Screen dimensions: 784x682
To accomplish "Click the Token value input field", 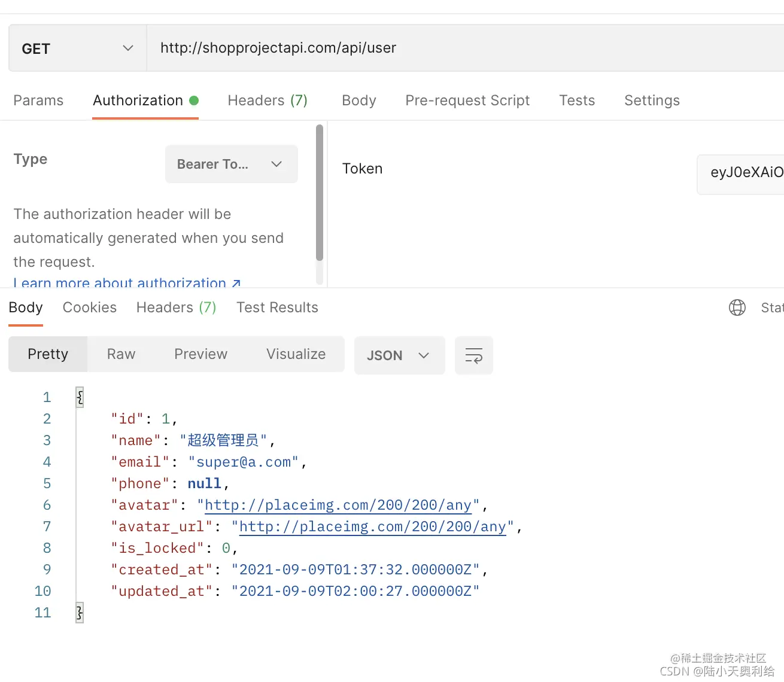I will tap(741, 174).
